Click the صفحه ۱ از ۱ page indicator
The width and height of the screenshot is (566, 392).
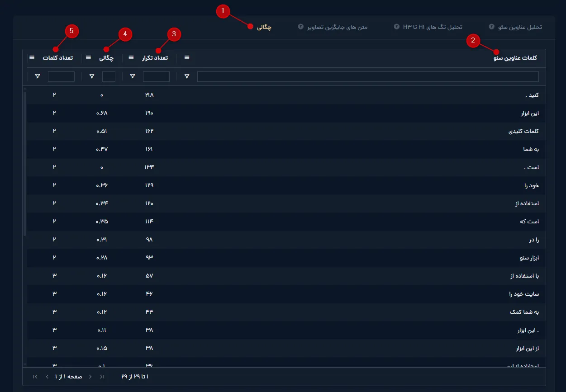(69, 377)
